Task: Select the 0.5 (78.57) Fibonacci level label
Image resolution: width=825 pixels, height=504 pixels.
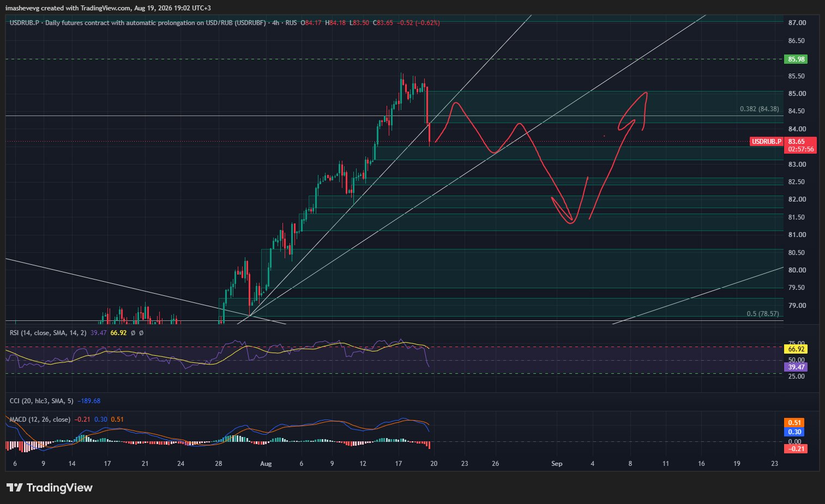Action: [x=762, y=314]
